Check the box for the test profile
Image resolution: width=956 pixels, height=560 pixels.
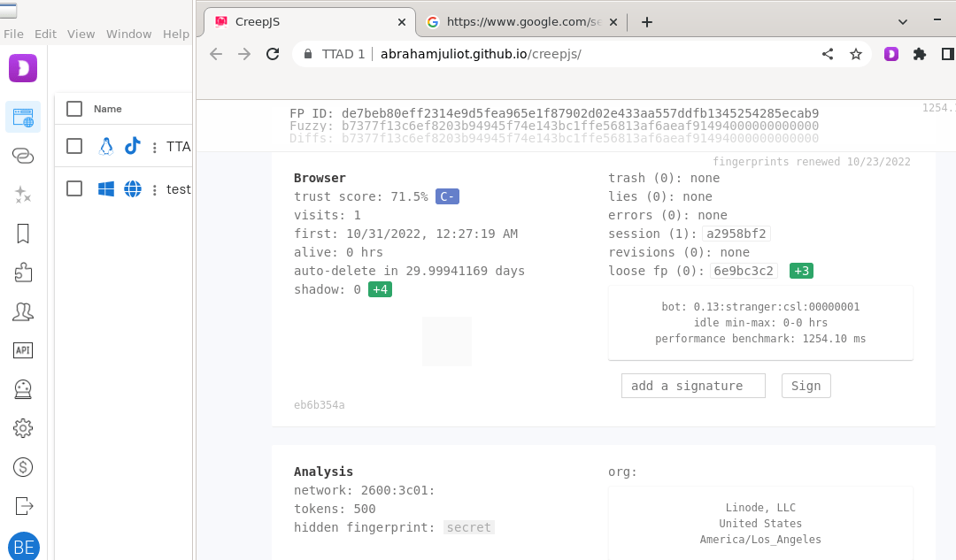[74, 188]
